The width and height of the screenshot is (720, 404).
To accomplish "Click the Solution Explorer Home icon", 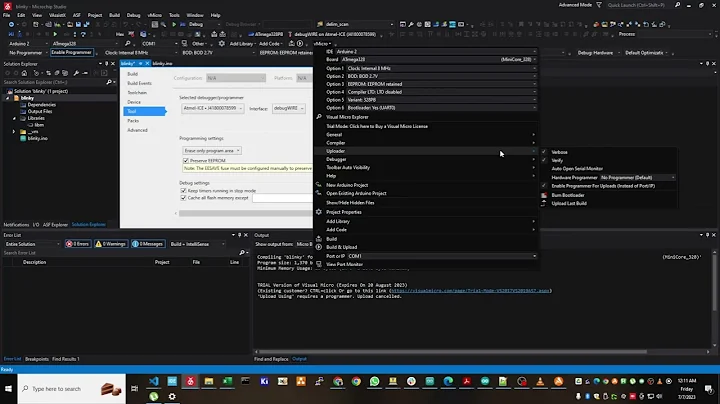I will point(24,73).
